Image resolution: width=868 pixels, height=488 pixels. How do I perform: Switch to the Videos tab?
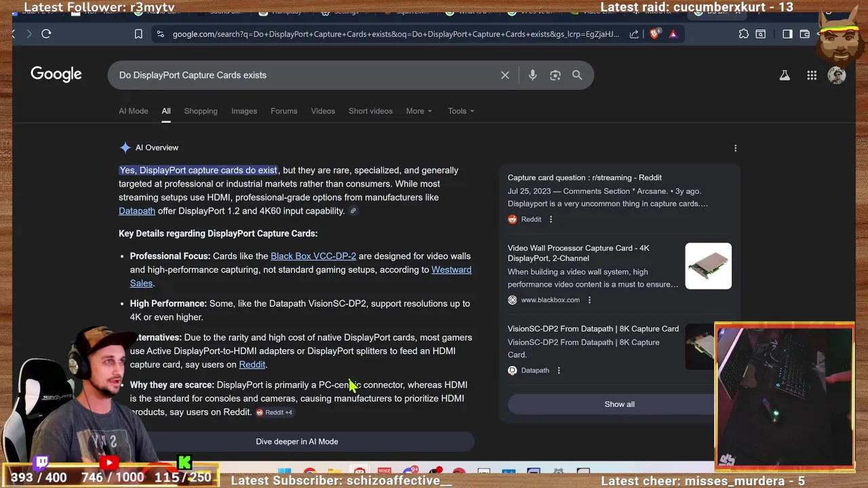(323, 111)
